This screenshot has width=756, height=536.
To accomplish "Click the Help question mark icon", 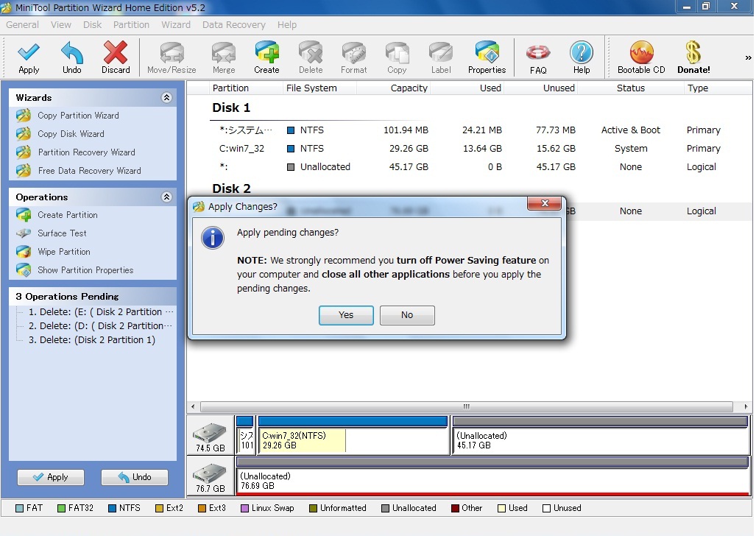I will (582, 57).
